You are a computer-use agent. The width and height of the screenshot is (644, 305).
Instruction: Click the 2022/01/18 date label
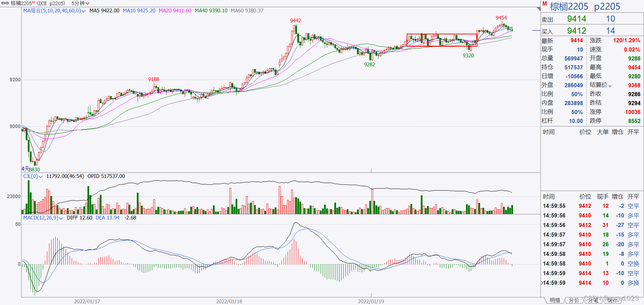coord(229,302)
